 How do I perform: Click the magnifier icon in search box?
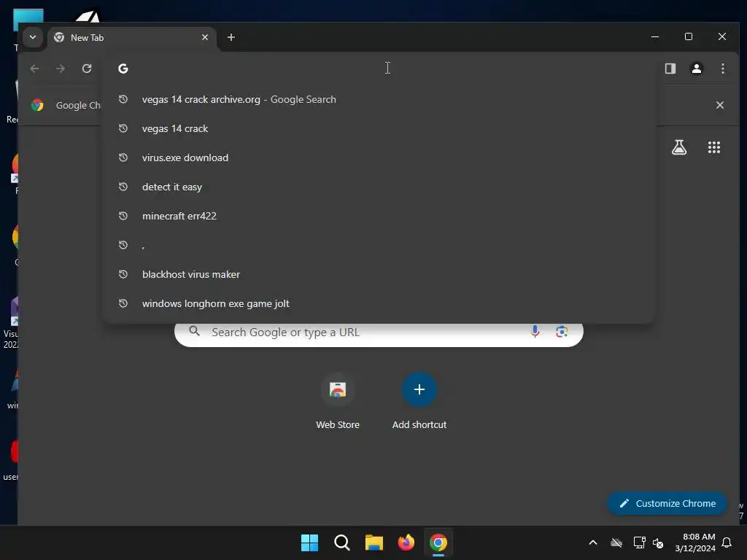pyautogui.click(x=194, y=331)
